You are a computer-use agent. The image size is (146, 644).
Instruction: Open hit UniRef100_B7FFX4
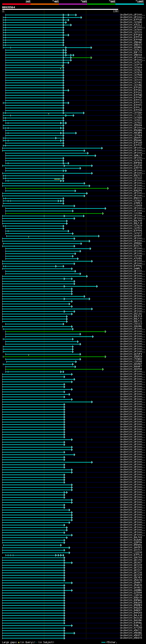(131, 37)
